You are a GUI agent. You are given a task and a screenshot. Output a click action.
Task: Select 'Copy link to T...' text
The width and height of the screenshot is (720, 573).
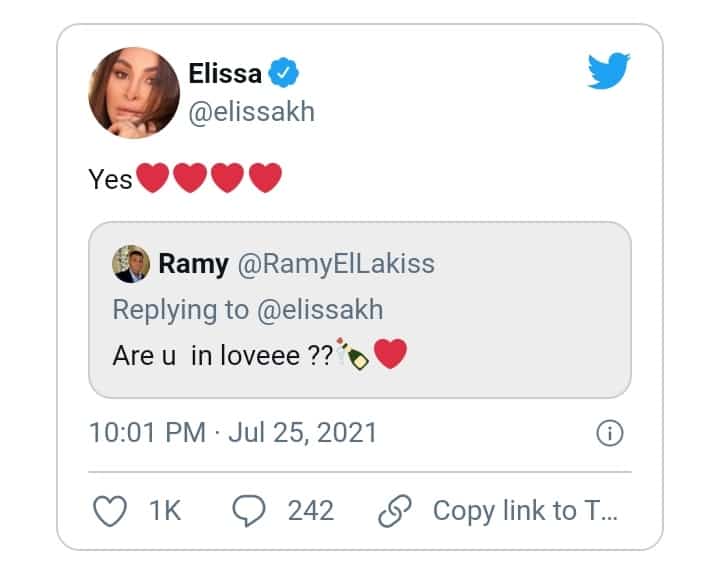point(525,511)
